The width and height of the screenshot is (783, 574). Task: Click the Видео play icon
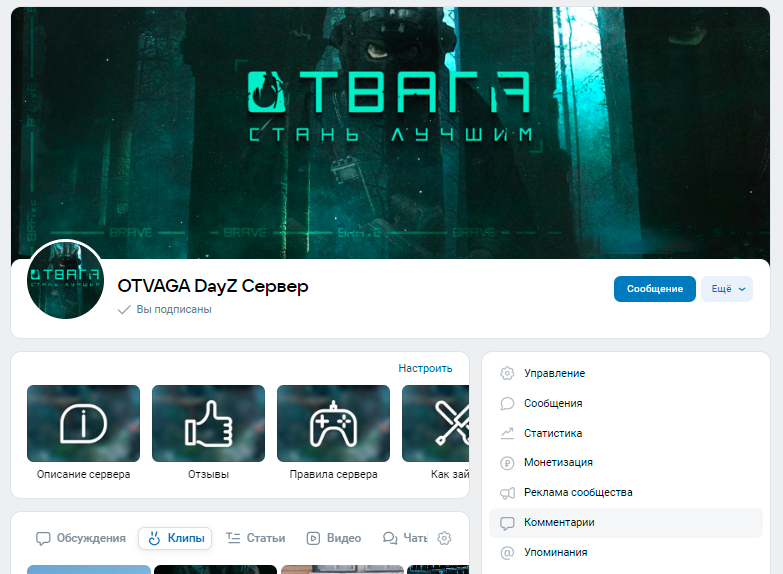(x=313, y=538)
